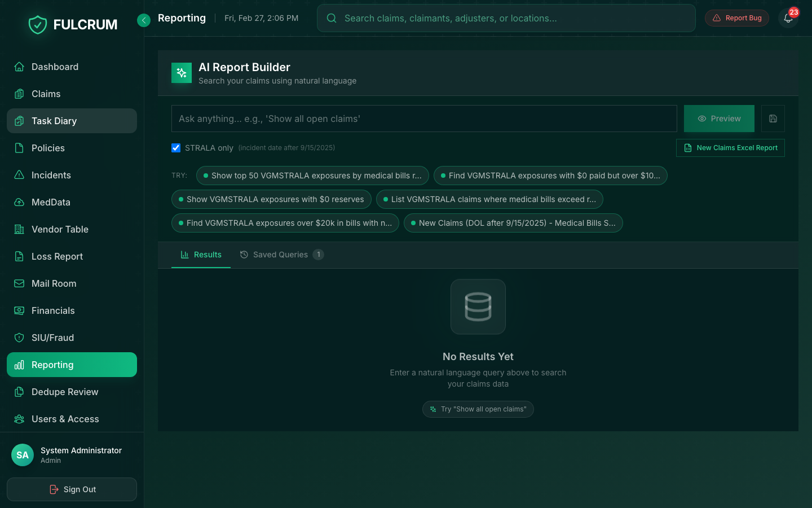The width and height of the screenshot is (812, 508).
Task: Click Try 'Show all open claims' chip
Action: 478,409
